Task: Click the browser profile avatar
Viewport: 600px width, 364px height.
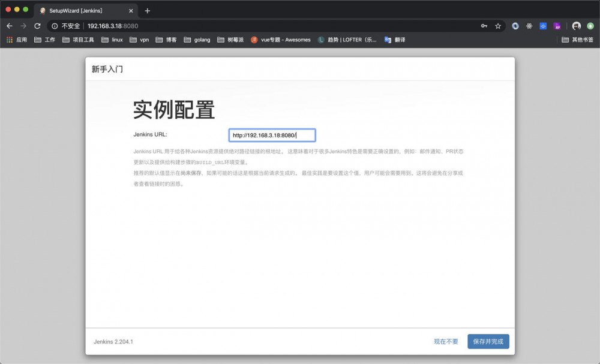Action: [575, 26]
